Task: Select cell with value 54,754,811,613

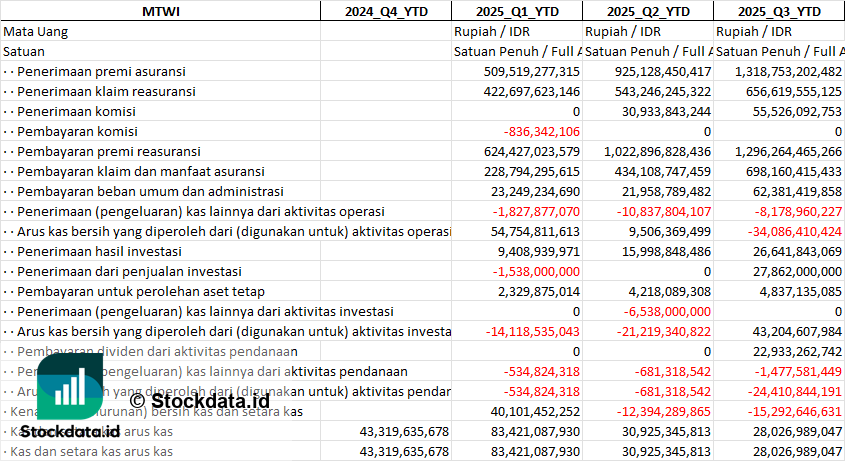Action: [x=517, y=231]
